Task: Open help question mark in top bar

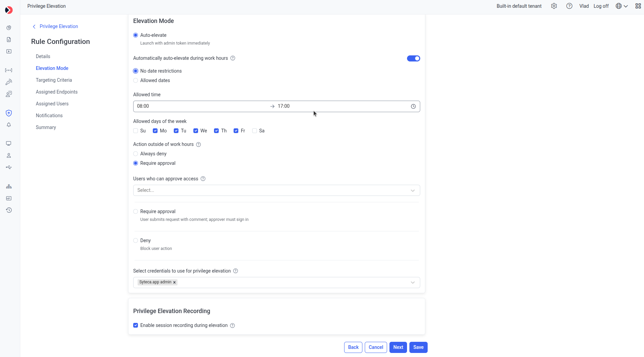Action: coord(569,6)
